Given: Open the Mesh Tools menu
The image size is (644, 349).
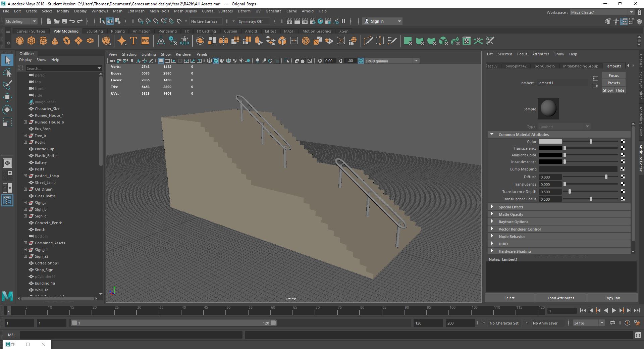Looking at the screenshot, I should coord(159,11).
